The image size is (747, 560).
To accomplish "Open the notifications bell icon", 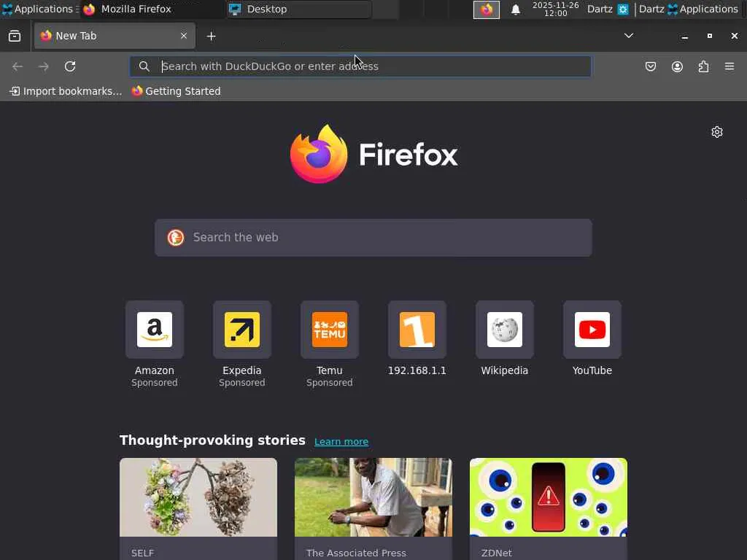I will (516, 9).
